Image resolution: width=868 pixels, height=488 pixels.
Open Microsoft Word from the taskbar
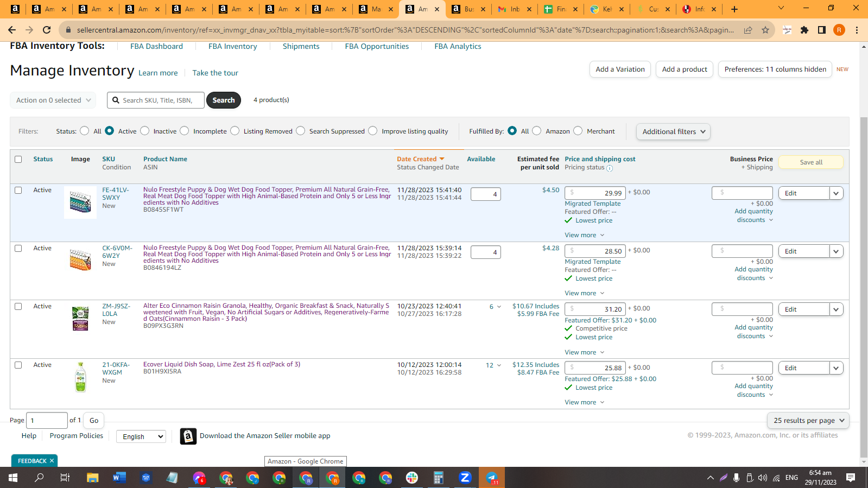(x=119, y=478)
